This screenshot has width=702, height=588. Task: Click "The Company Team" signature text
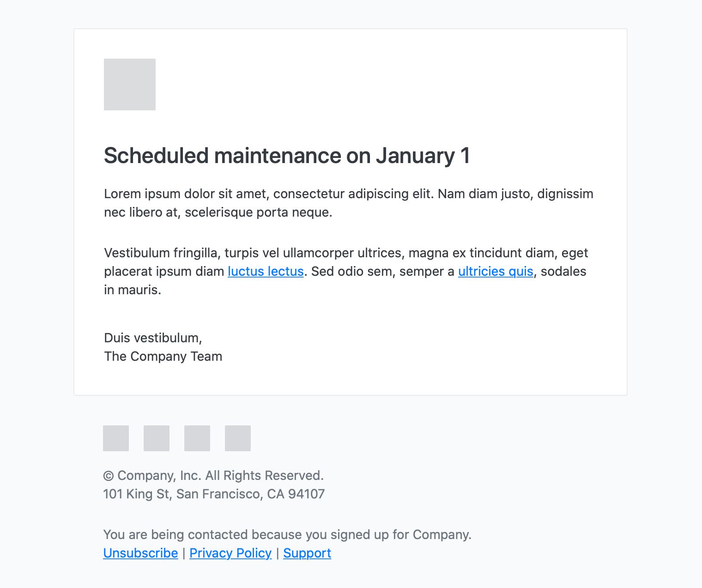click(163, 357)
